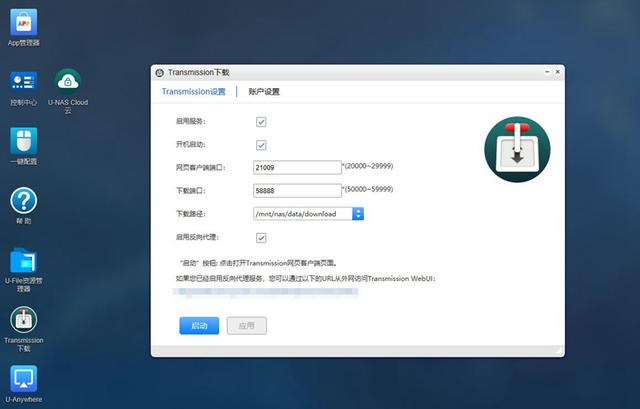Toggle the 启用服务 checkbox
640x409 pixels.
tap(261, 122)
